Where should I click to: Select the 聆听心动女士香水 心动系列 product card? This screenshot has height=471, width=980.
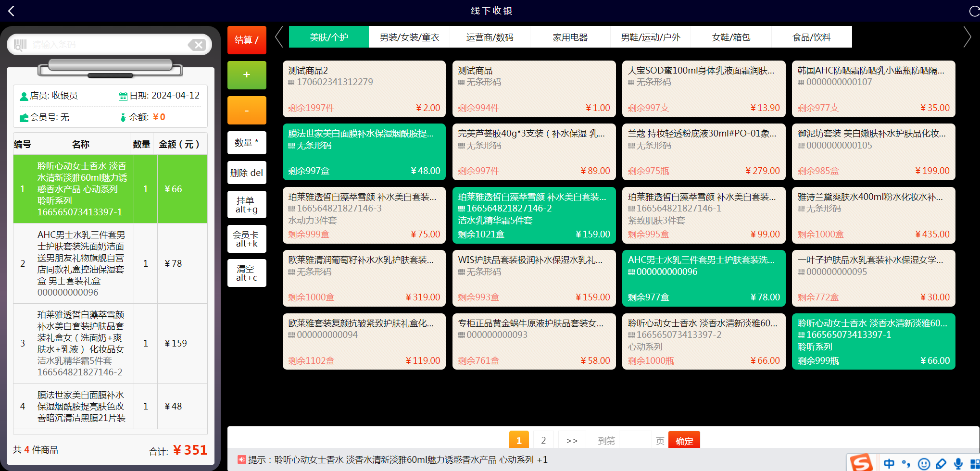tap(704, 342)
